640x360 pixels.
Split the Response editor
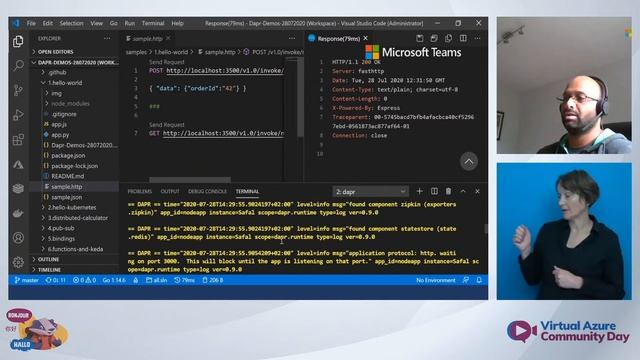click(463, 38)
